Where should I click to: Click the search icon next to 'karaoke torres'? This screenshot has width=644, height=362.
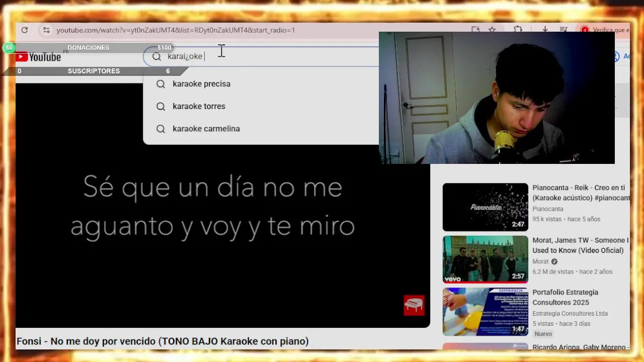click(160, 106)
